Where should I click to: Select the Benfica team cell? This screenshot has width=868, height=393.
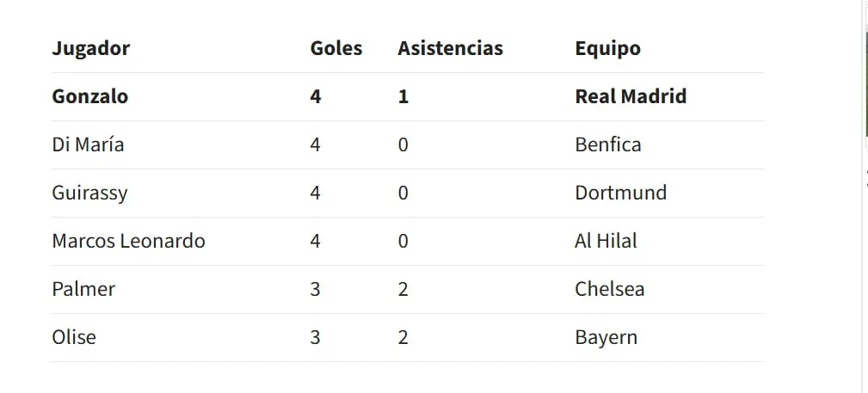coord(608,144)
